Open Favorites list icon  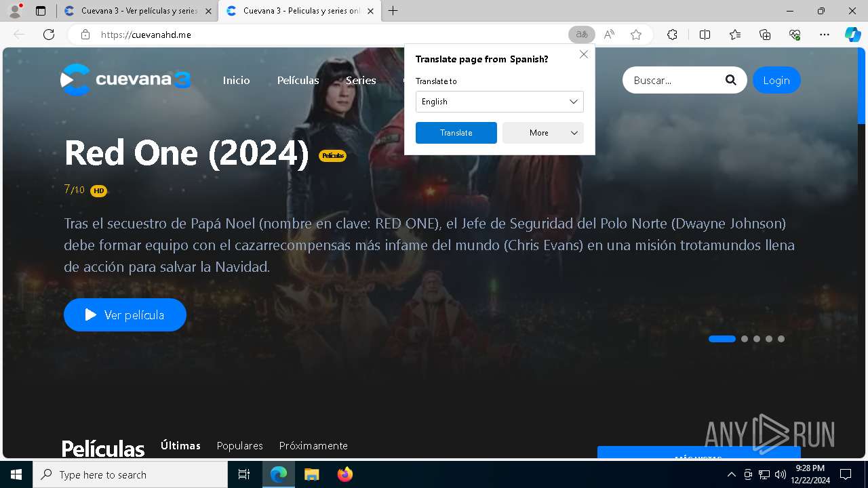click(x=735, y=35)
